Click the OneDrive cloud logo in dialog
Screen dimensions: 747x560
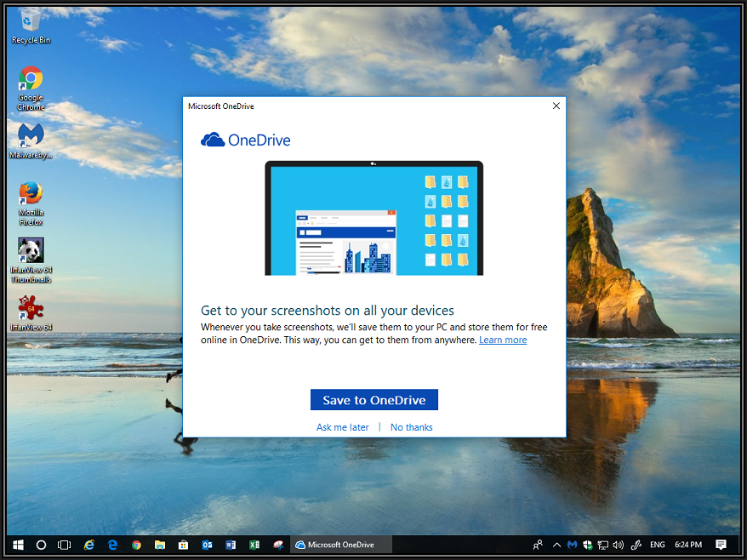(213, 140)
